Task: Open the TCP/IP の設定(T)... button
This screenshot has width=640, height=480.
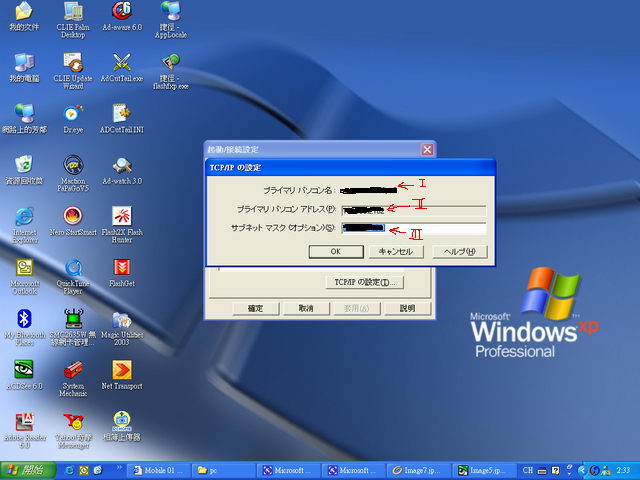Action: tap(364, 282)
